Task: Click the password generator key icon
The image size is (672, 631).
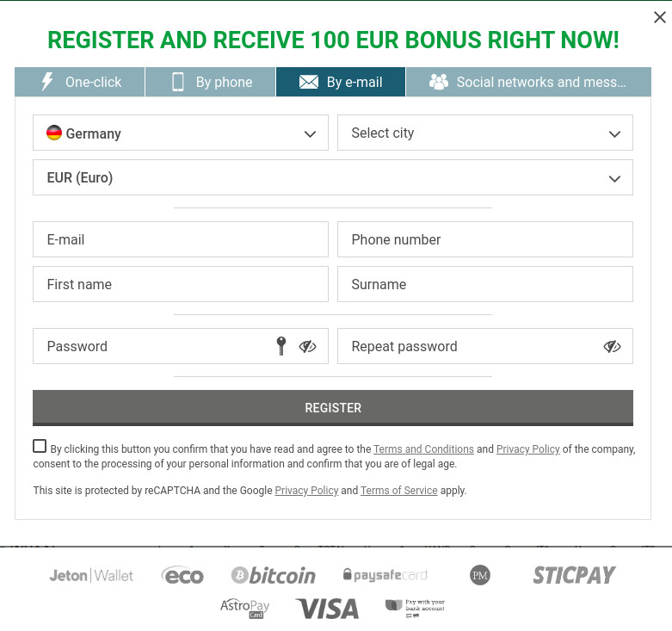Action: 281,346
